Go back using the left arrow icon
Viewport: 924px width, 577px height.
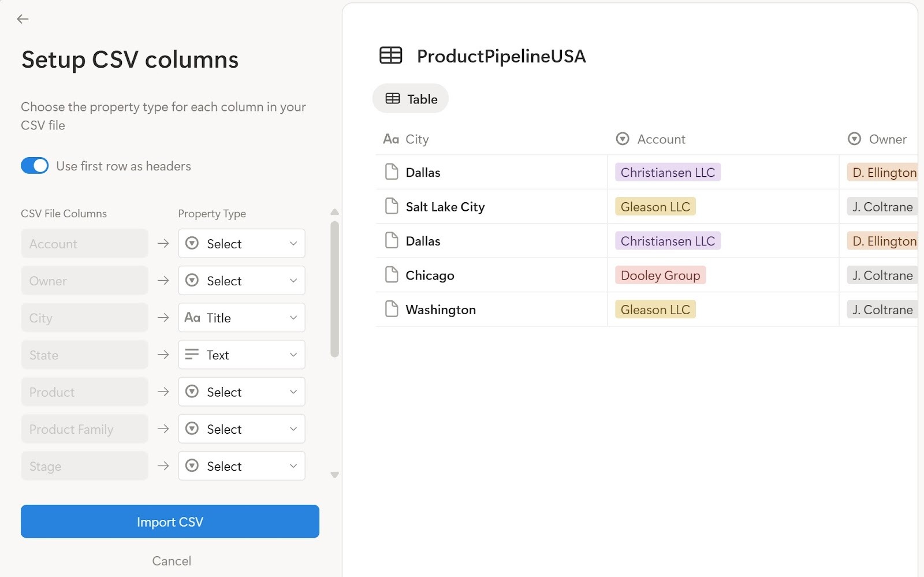pyautogui.click(x=23, y=19)
